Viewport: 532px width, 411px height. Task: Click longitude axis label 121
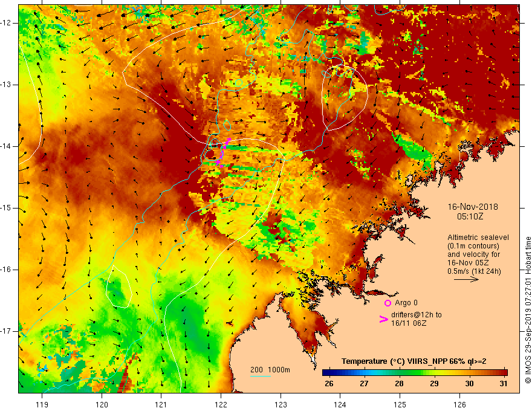[161, 404]
